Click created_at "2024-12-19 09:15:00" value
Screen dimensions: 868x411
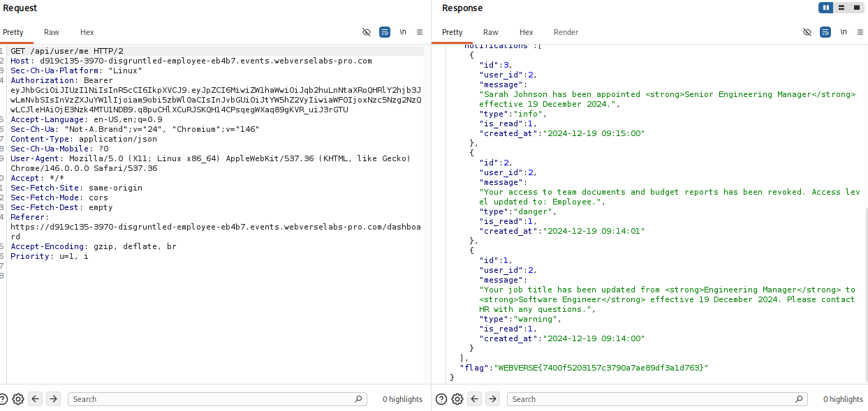pyautogui.click(x=594, y=134)
